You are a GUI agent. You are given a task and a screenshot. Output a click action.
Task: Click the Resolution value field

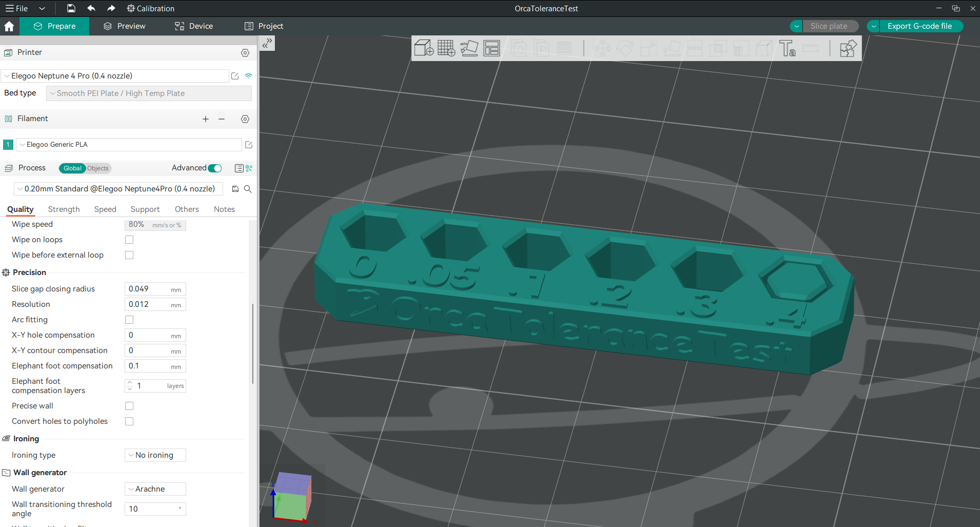point(155,304)
